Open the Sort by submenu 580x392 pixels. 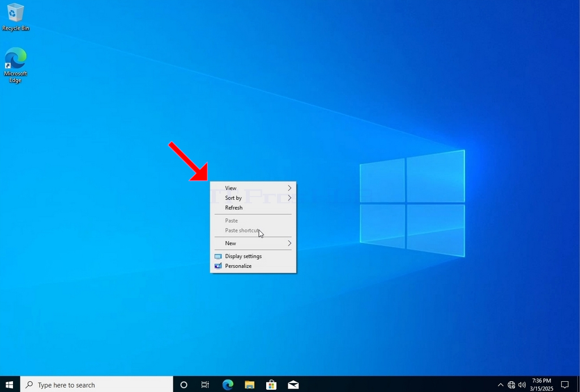click(x=253, y=198)
